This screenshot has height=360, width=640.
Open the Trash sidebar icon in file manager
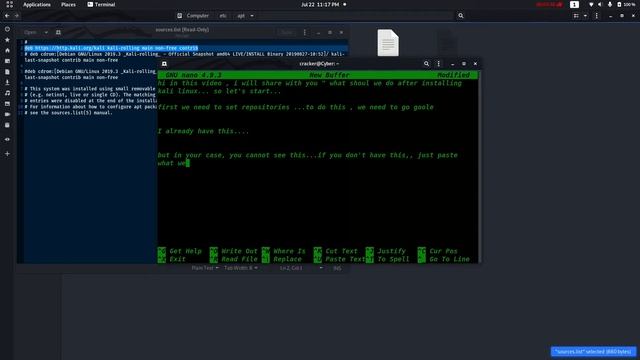click(x=7, y=125)
